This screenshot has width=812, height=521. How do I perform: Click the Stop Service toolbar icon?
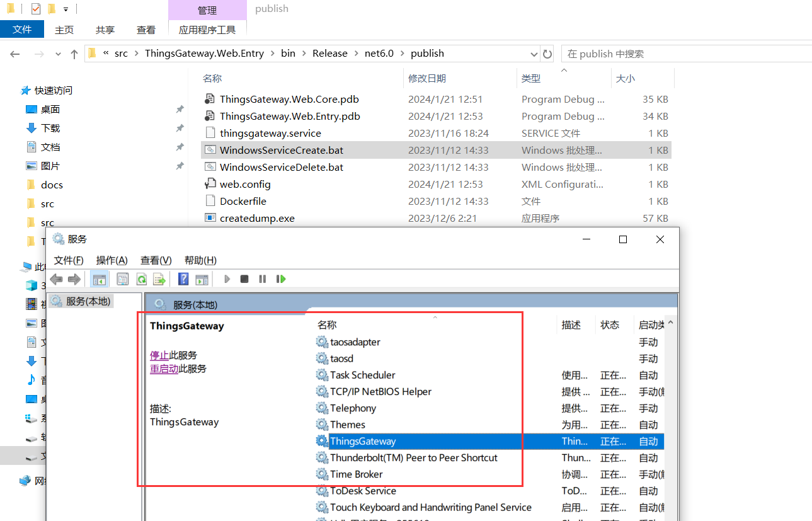pyautogui.click(x=244, y=279)
